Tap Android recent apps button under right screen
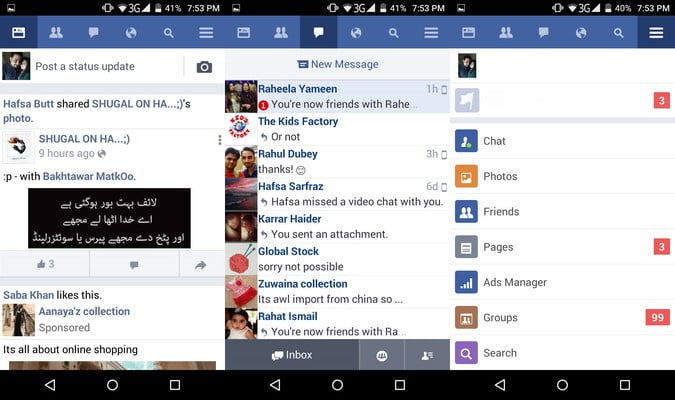The width and height of the screenshot is (675, 400). (625, 385)
